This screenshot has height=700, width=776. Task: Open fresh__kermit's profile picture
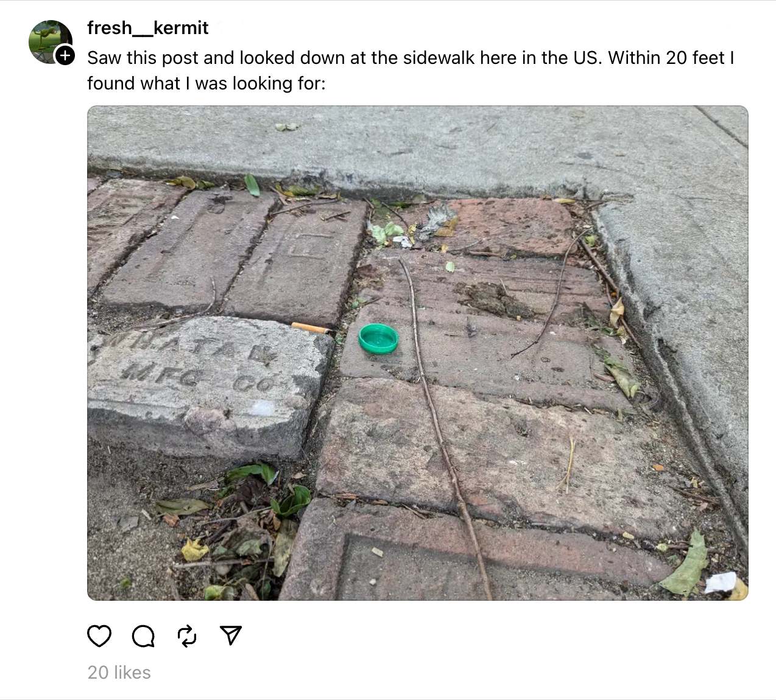(x=50, y=41)
